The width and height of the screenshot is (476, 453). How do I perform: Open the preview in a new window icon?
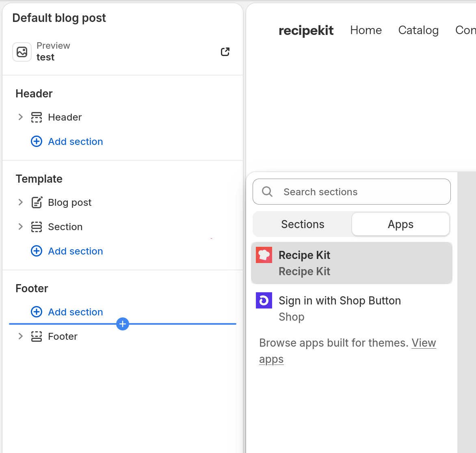pyautogui.click(x=225, y=52)
